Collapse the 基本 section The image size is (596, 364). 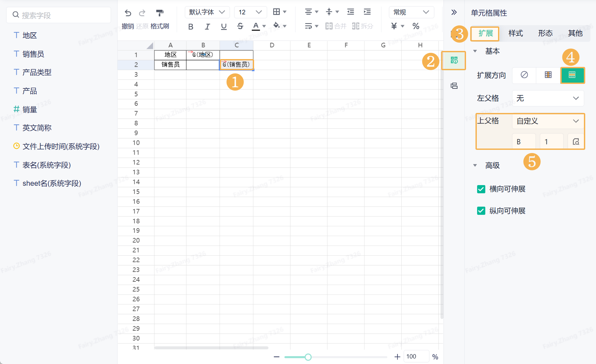pyautogui.click(x=475, y=51)
